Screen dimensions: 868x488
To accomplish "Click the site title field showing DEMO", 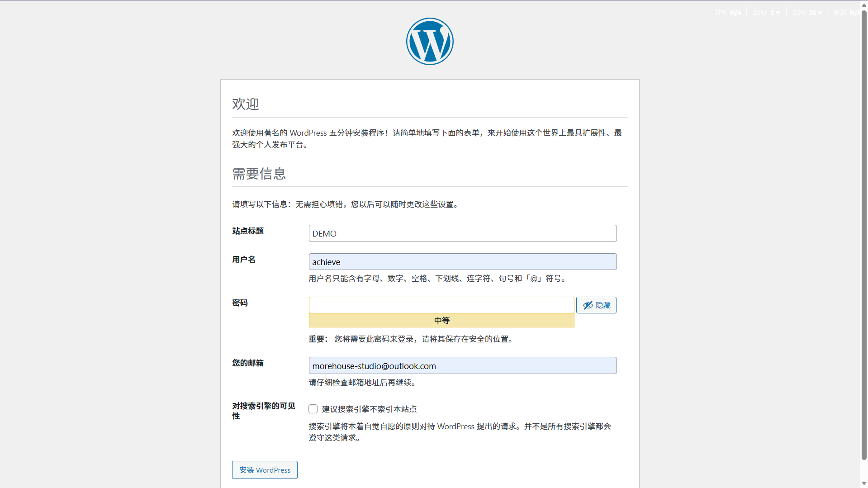I will tap(462, 233).
